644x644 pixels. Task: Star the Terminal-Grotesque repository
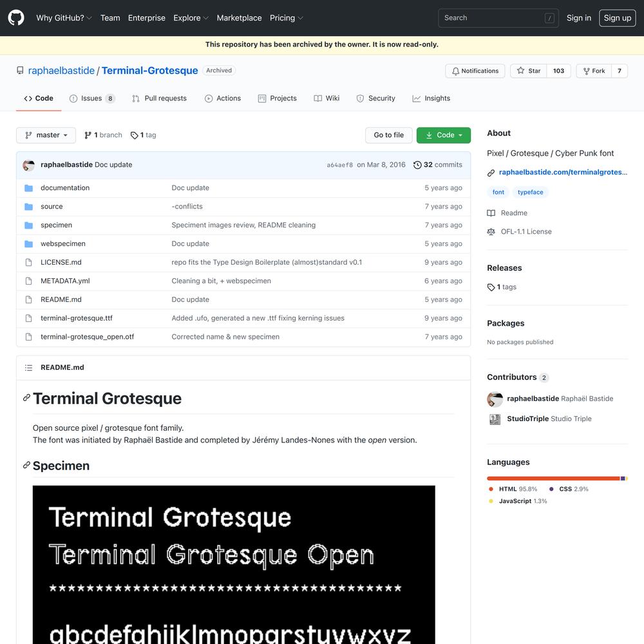pyautogui.click(x=529, y=71)
